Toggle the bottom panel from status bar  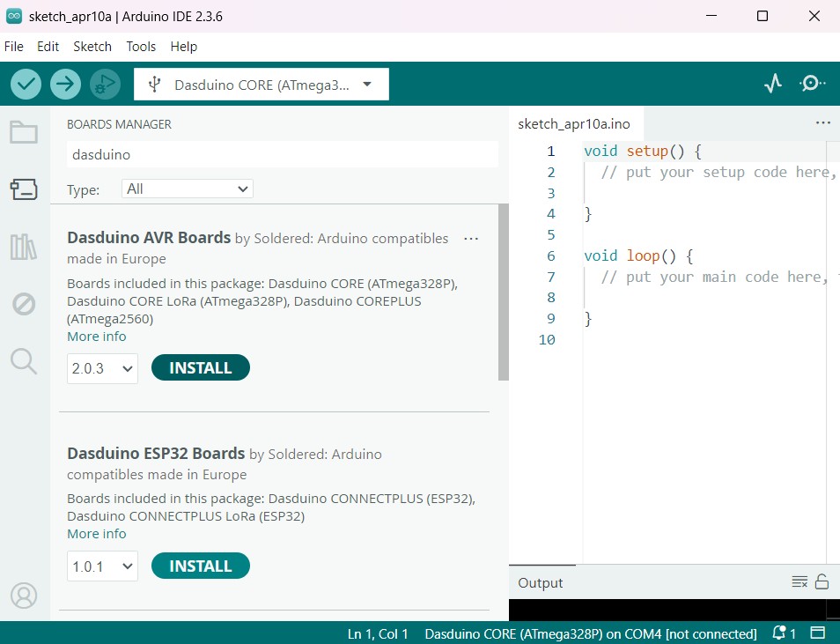coord(818,633)
